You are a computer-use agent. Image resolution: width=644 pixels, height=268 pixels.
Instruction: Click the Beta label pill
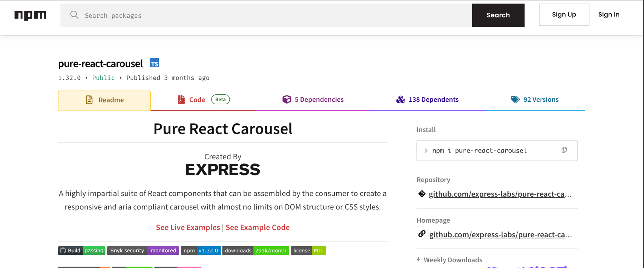click(x=220, y=99)
